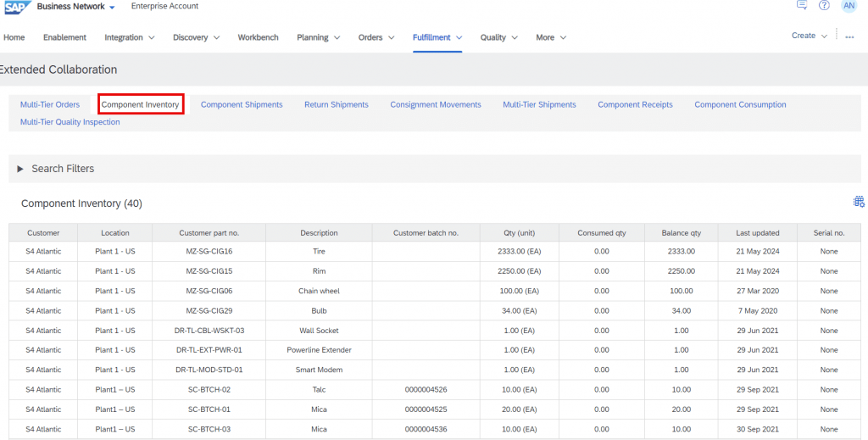Image resolution: width=868 pixels, height=440 pixels.
Task: Open the Fulfillment menu dropdown
Action: click(437, 37)
